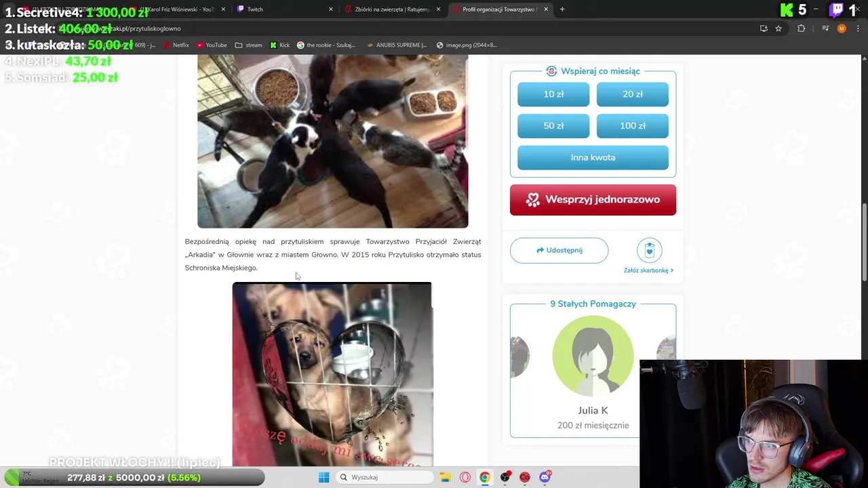Click Inna kwota button
Image resolution: width=868 pixels, height=488 pixels.
pyautogui.click(x=593, y=157)
